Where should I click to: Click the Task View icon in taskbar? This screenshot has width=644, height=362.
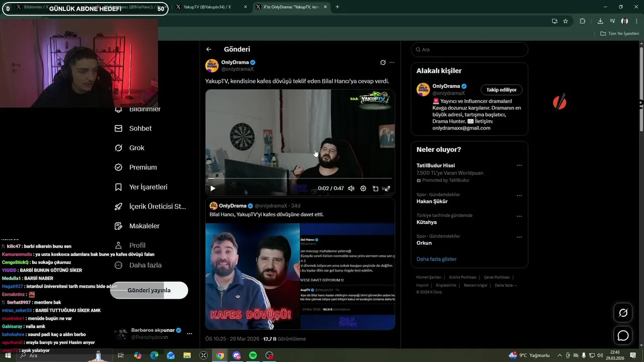[x=121, y=355]
